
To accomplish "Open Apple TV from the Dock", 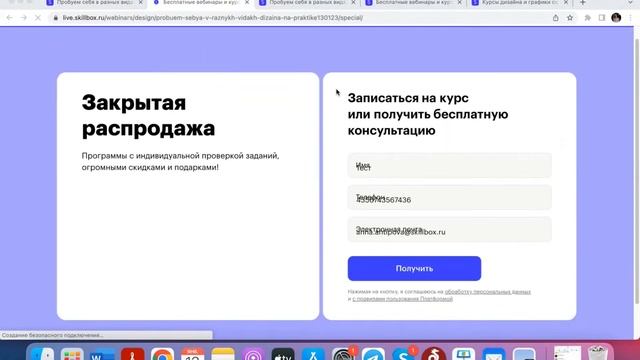I will [x=282, y=354].
